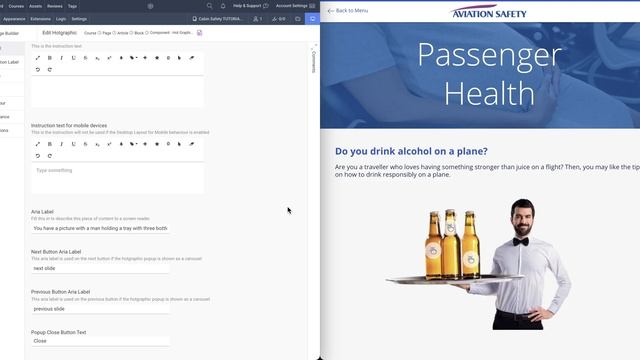640x360 pixels.
Task: Click hotspot on the right beer bottle
Action: point(471,259)
